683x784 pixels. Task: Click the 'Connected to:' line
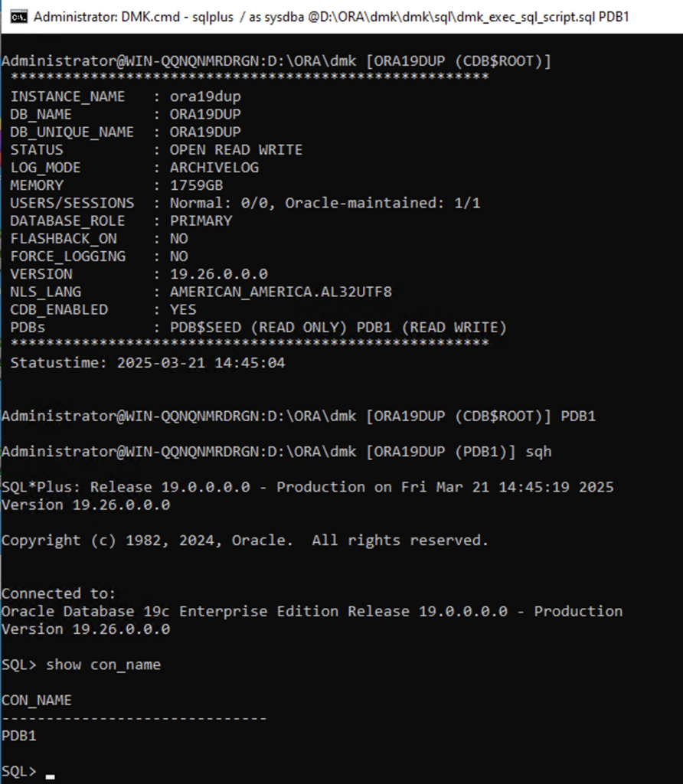click(58, 593)
